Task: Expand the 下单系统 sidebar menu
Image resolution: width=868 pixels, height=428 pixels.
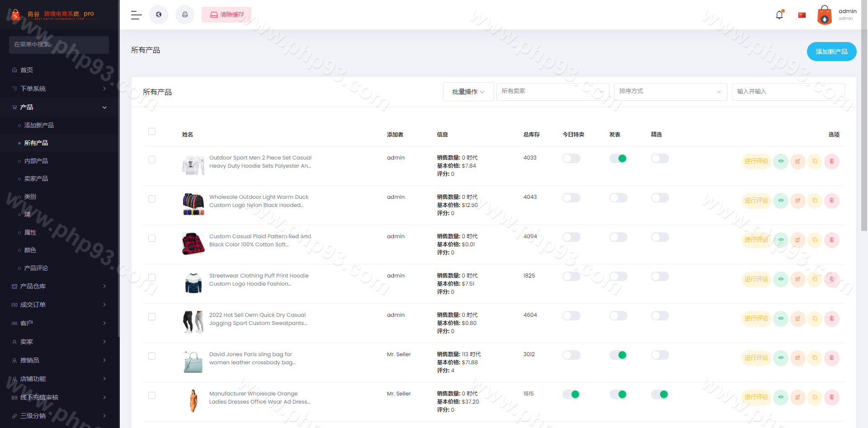Action: 59,89
